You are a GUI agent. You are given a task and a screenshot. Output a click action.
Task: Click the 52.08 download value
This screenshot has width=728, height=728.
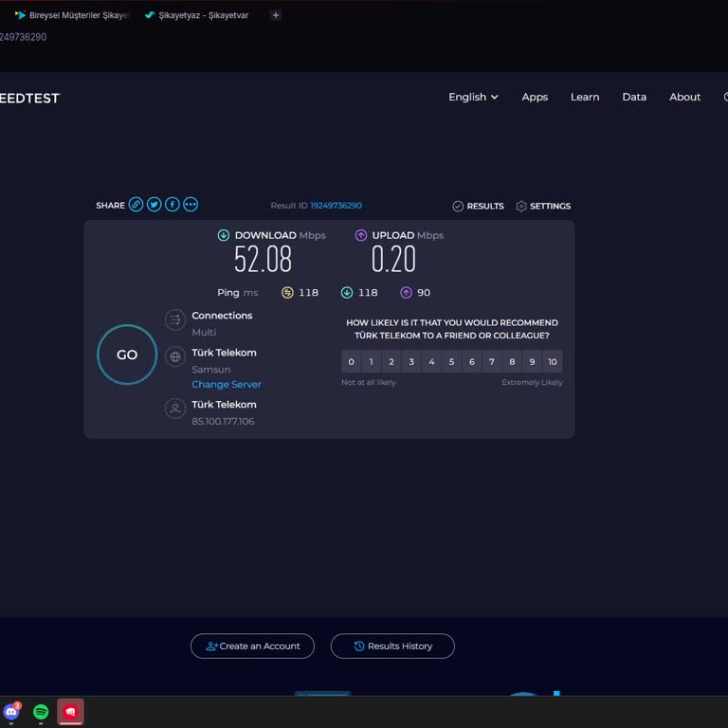[263, 259]
